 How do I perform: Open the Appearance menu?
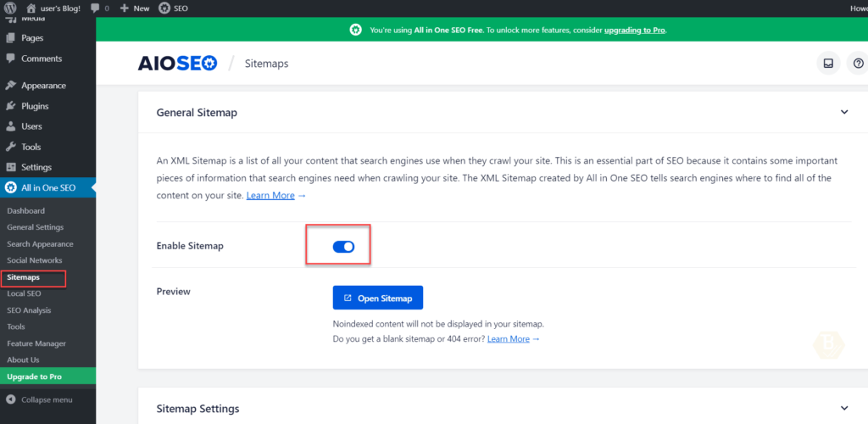point(44,86)
